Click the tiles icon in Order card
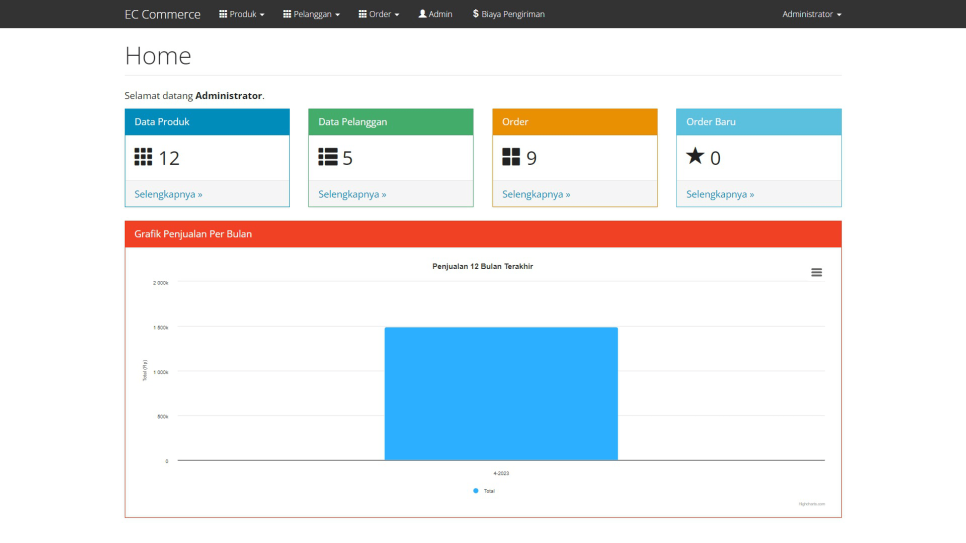Viewport: 966px width, 543px height. coord(511,157)
